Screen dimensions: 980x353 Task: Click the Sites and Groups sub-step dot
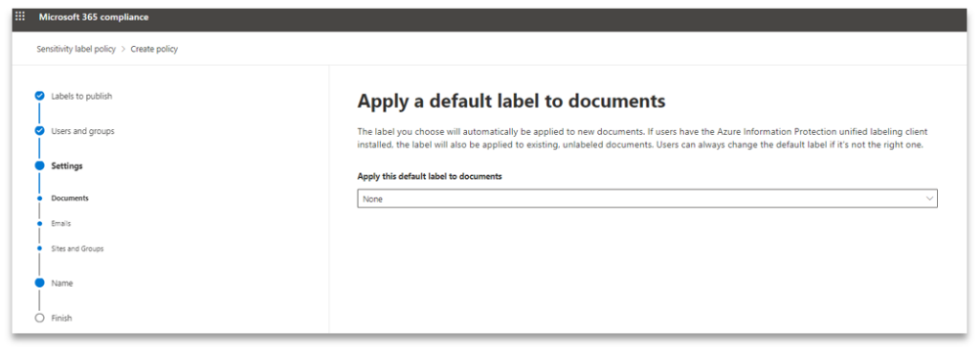(40, 248)
